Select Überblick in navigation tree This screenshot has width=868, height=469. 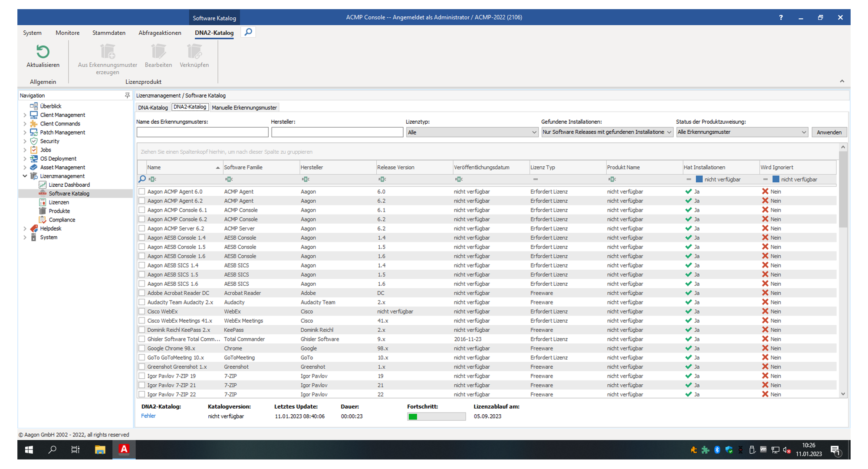pyautogui.click(x=51, y=106)
